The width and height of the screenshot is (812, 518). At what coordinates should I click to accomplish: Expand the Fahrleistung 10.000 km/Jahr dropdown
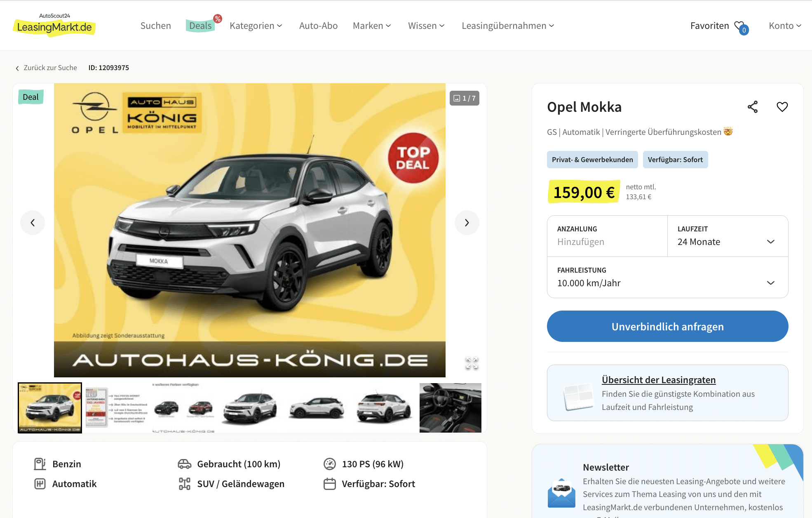click(668, 277)
